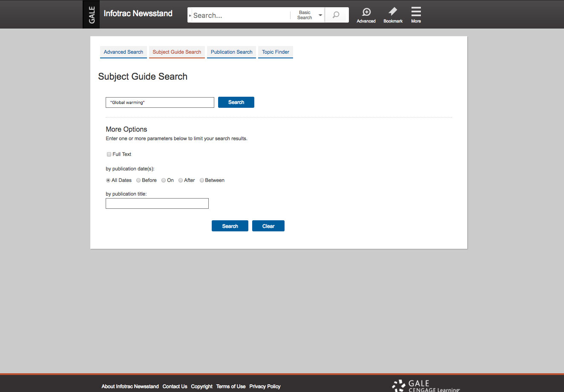Open Terms of Use link
The width and height of the screenshot is (564, 392).
click(x=231, y=386)
